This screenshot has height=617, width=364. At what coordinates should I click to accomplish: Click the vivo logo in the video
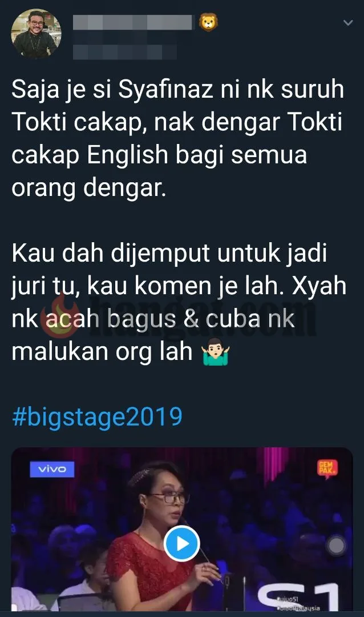tap(52, 469)
